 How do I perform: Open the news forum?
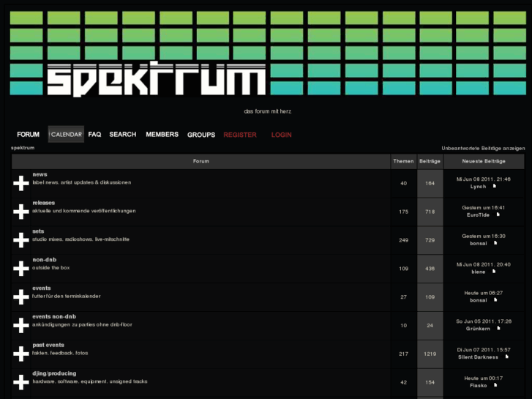40,174
